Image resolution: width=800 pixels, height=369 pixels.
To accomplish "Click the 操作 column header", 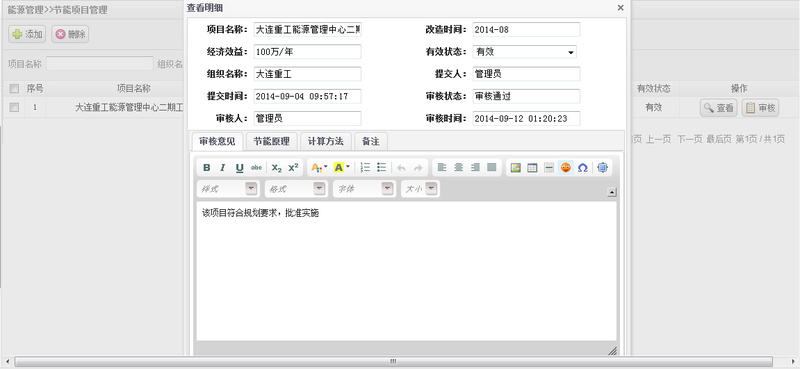I will [x=739, y=89].
